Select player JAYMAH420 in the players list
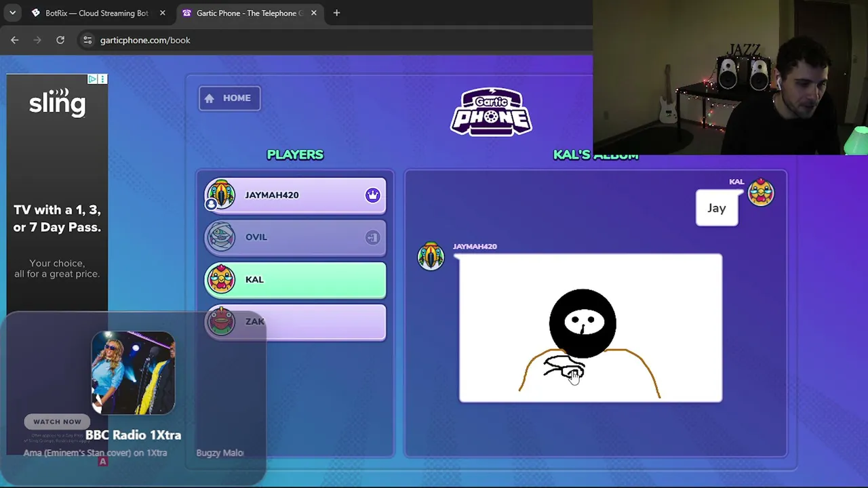This screenshot has height=488, width=868. (x=295, y=195)
